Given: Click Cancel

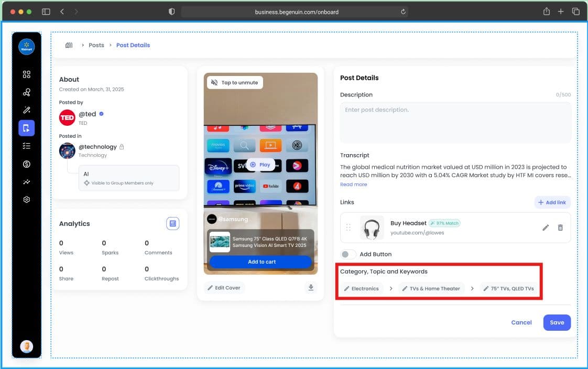Looking at the screenshot, I should [521, 322].
